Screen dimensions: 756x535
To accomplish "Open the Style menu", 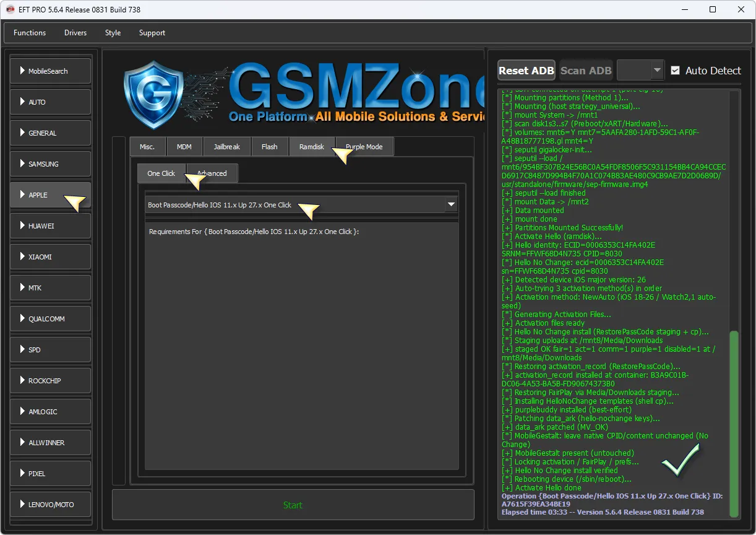I will coord(113,33).
